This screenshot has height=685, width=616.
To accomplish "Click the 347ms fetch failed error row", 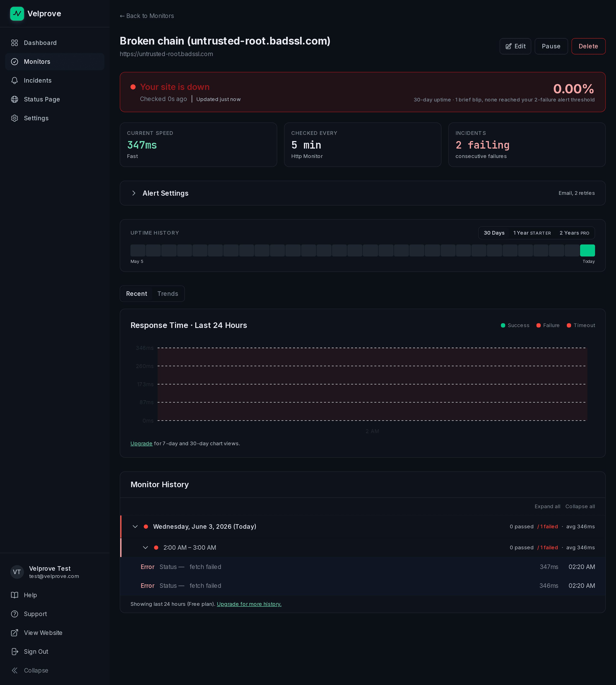I will click(363, 567).
